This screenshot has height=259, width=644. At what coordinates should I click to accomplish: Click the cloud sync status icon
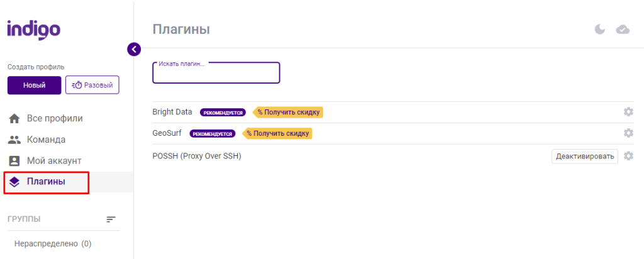[x=623, y=29]
